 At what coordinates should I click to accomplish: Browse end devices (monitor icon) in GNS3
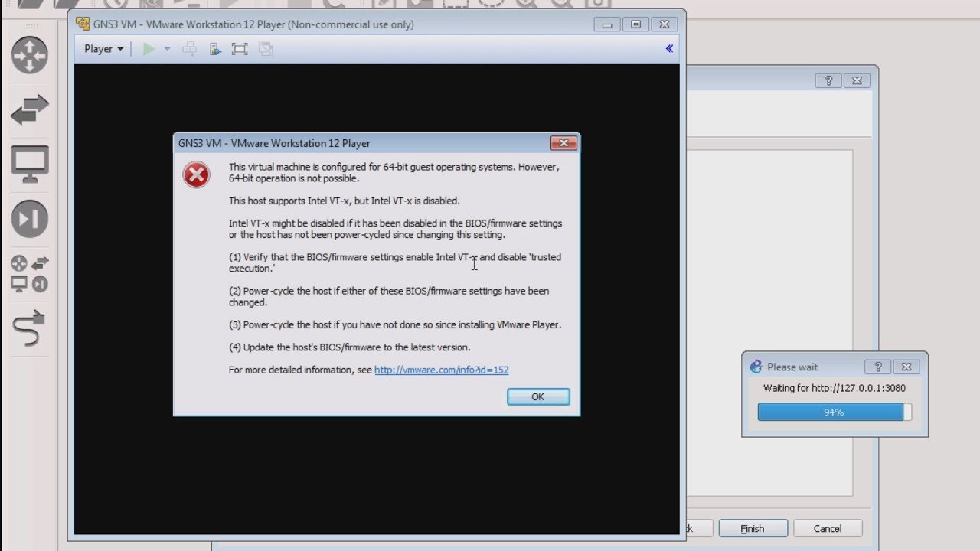tap(30, 164)
